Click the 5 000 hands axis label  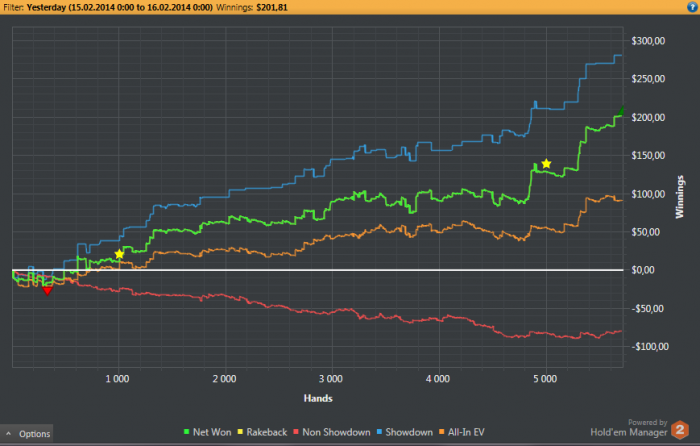(545, 379)
